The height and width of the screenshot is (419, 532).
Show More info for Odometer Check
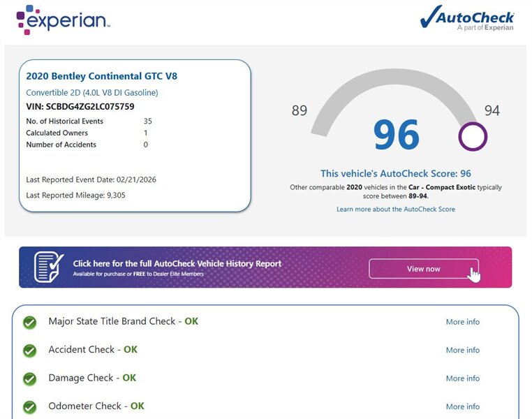click(x=462, y=406)
